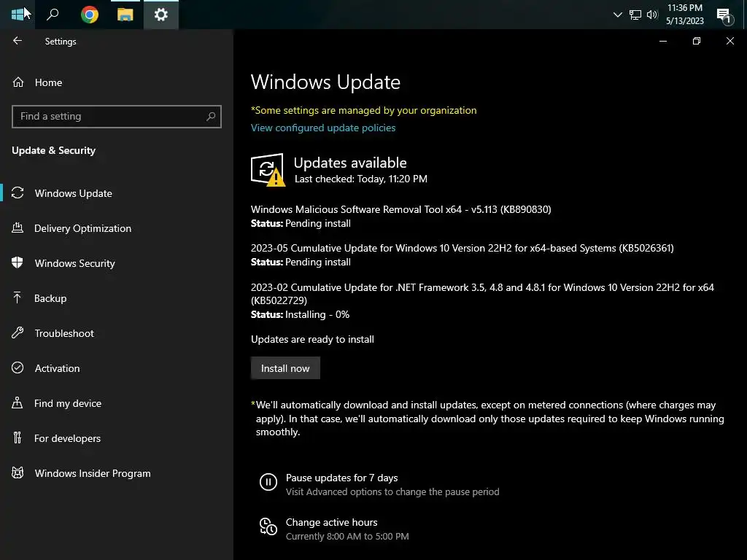The height and width of the screenshot is (560, 747).
Task: Open the Windows Start menu
Action: tap(18, 15)
